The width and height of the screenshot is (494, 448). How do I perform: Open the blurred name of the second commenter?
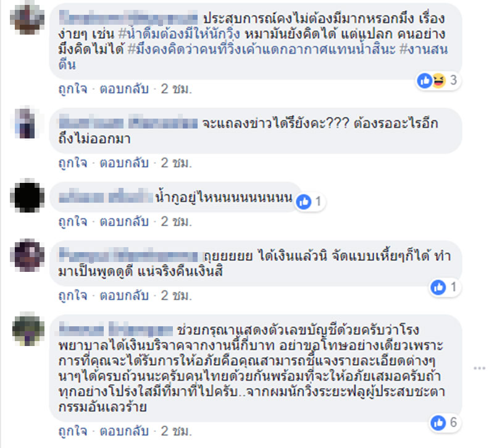(x=128, y=123)
